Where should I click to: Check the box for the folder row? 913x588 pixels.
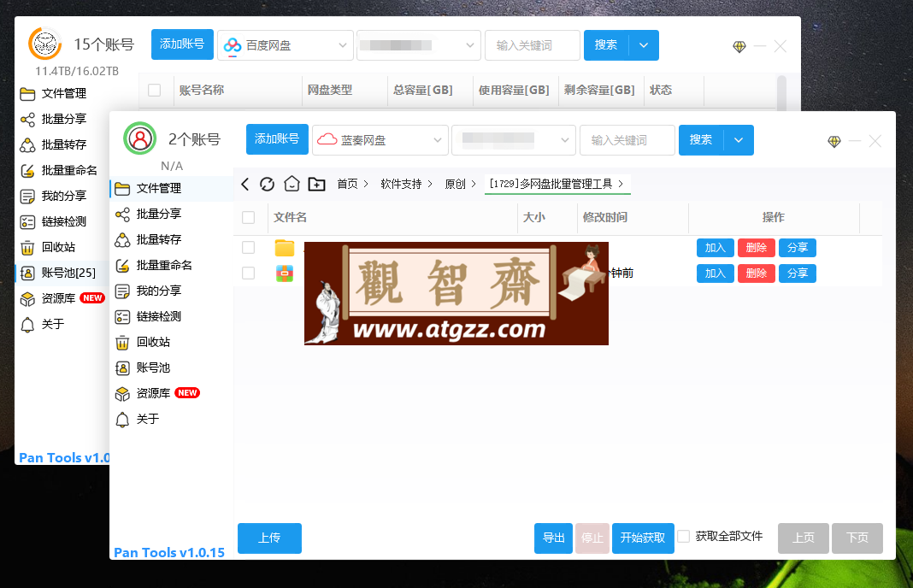pos(249,248)
